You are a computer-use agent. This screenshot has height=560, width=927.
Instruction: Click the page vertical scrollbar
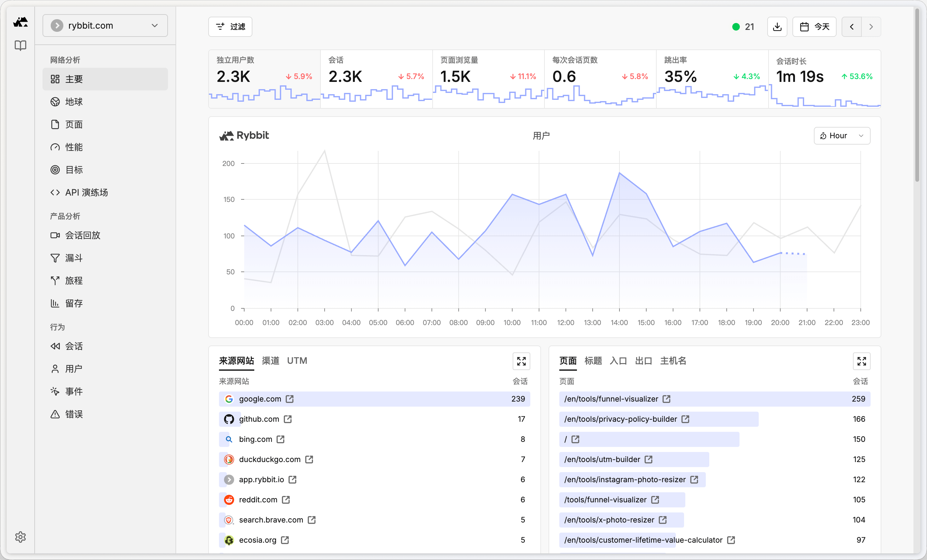coord(917,94)
